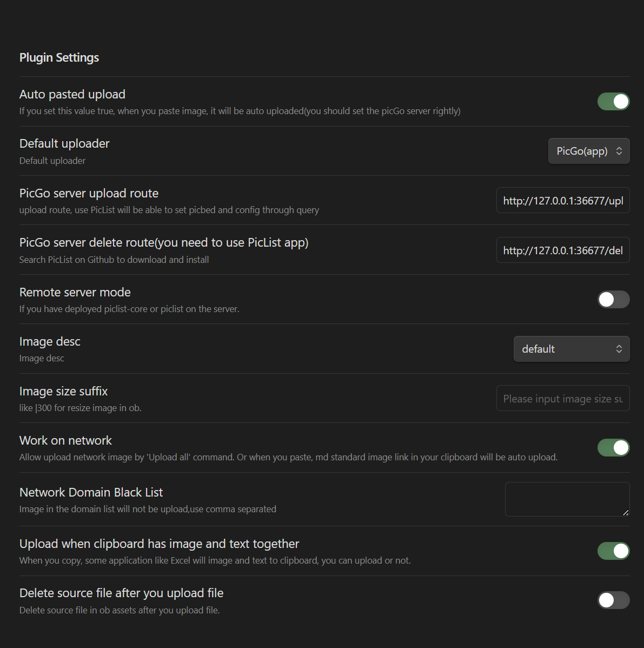
Task: Open the Image desc default dropdown
Action: pos(572,349)
